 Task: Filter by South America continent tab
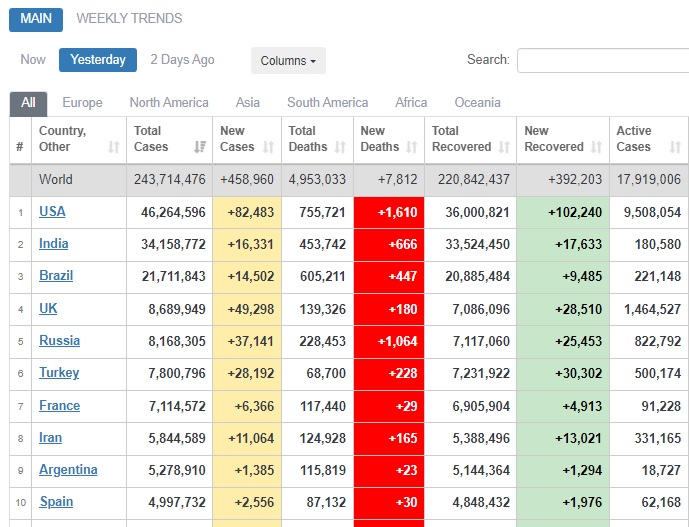tap(327, 102)
